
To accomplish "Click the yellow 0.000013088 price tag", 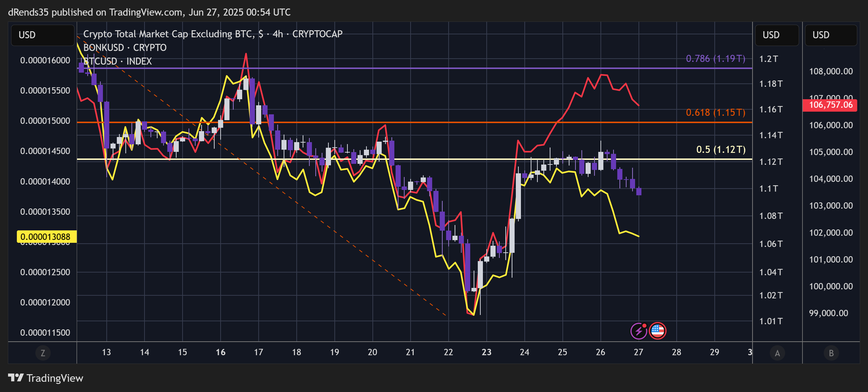I will click(x=47, y=237).
